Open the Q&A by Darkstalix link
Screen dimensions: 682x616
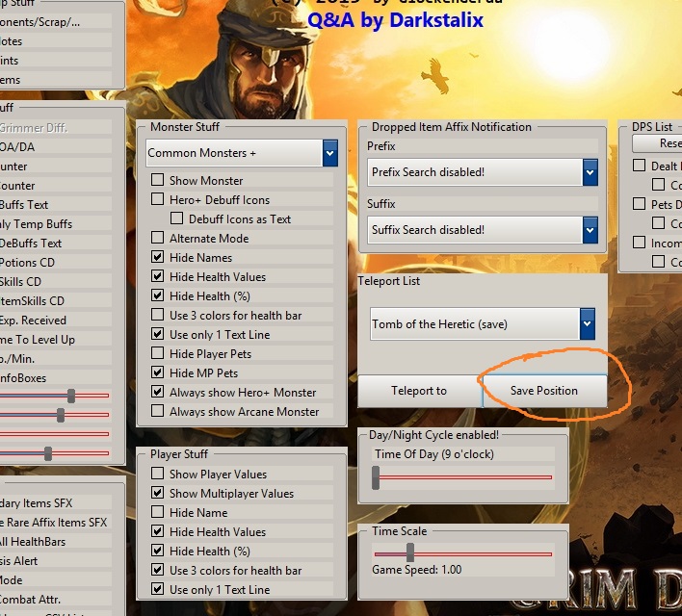click(395, 20)
